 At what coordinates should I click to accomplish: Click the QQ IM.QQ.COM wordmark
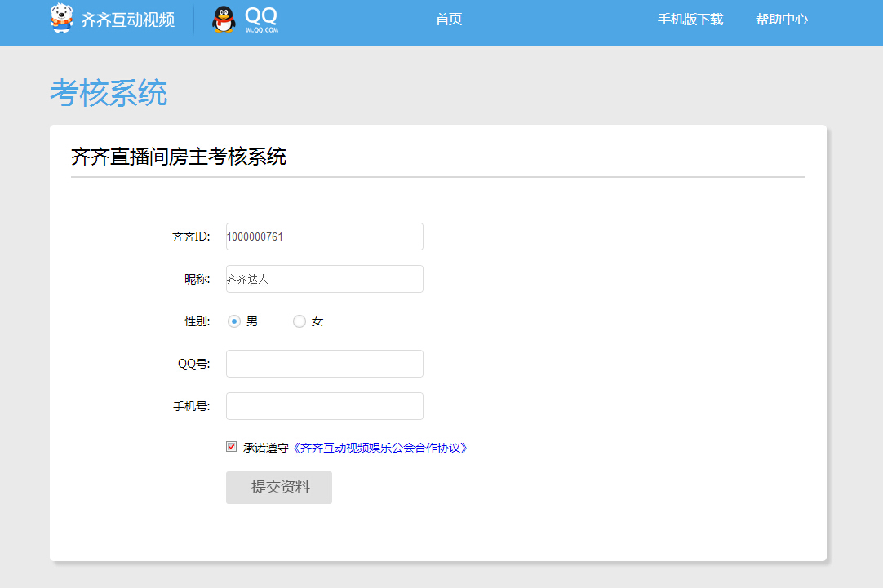(261, 20)
